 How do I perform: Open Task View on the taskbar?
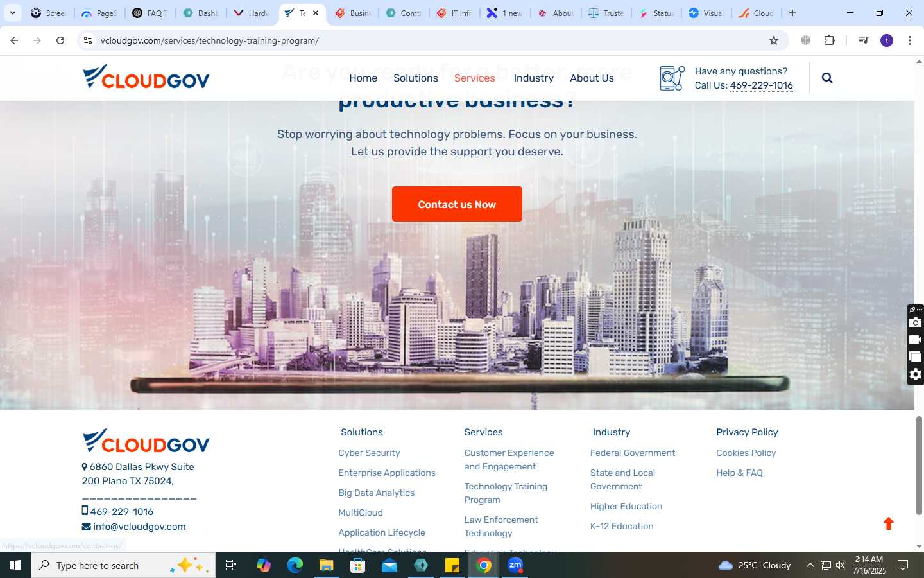(x=231, y=565)
